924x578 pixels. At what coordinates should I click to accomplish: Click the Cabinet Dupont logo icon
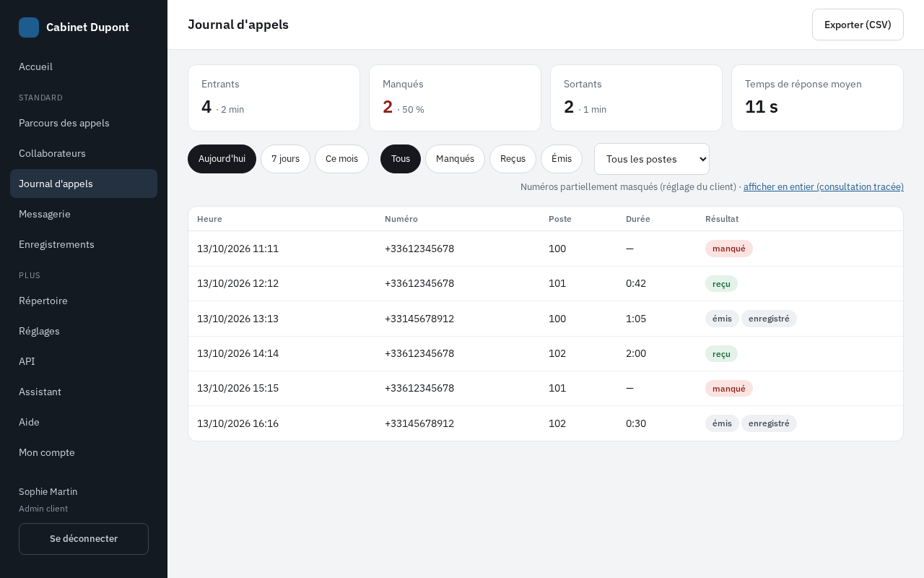click(x=29, y=27)
